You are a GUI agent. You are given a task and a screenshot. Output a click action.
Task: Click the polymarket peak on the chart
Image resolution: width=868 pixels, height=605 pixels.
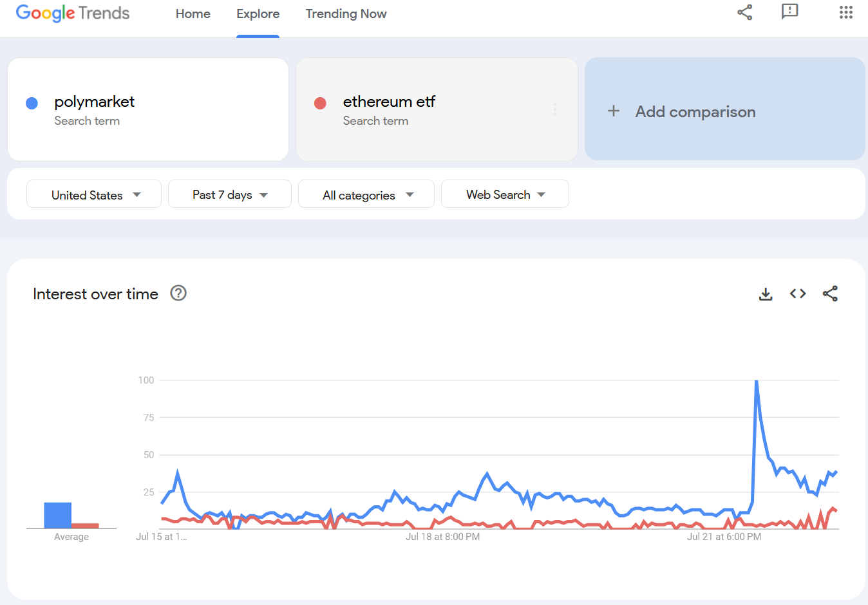coord(756,382)
